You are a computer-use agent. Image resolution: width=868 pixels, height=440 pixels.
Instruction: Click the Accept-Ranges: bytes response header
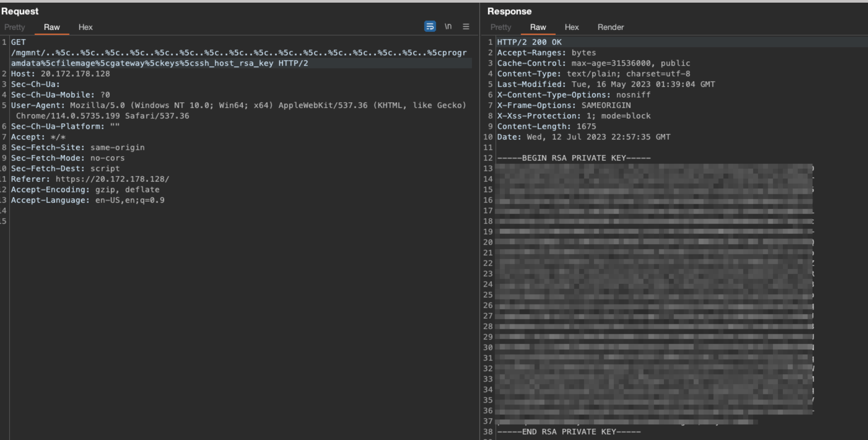tap(547, 53)
